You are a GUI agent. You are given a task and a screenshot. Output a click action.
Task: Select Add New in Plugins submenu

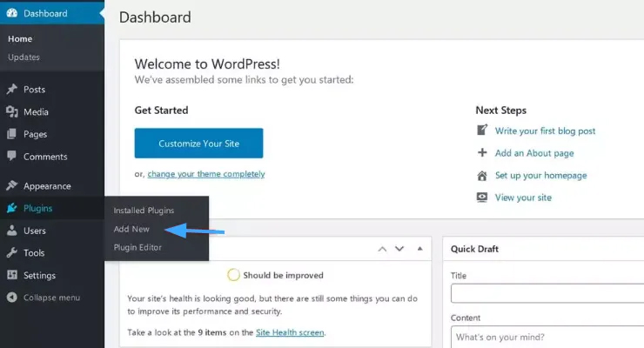(x=131, y=229)
